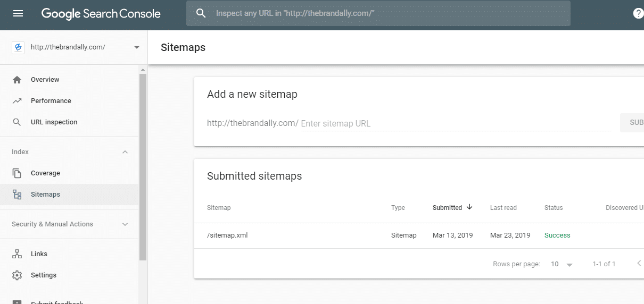Expand Security & Manual Actions chevron

[x=125, y=224]
